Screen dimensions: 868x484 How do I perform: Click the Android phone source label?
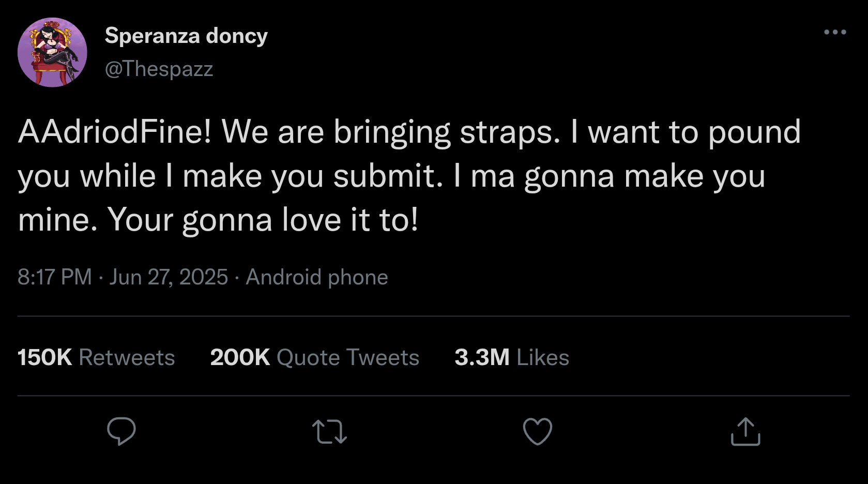pos(316,277)
